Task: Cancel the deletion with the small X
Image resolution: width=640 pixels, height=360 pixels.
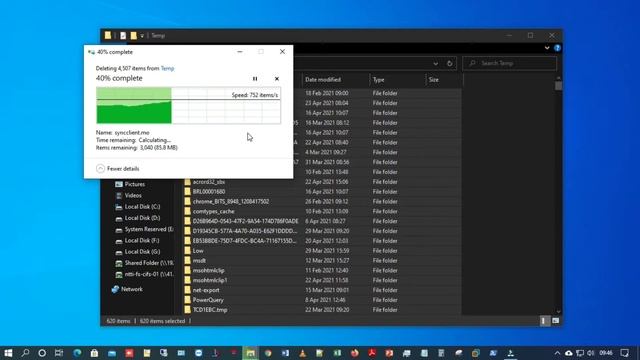Action: [277, 79]
